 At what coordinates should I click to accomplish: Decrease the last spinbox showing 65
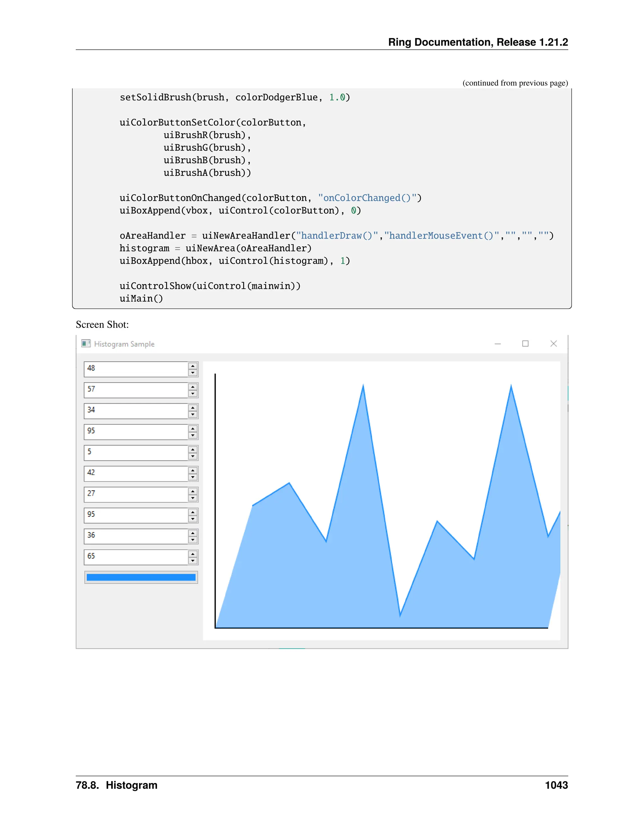pos(193,561)
